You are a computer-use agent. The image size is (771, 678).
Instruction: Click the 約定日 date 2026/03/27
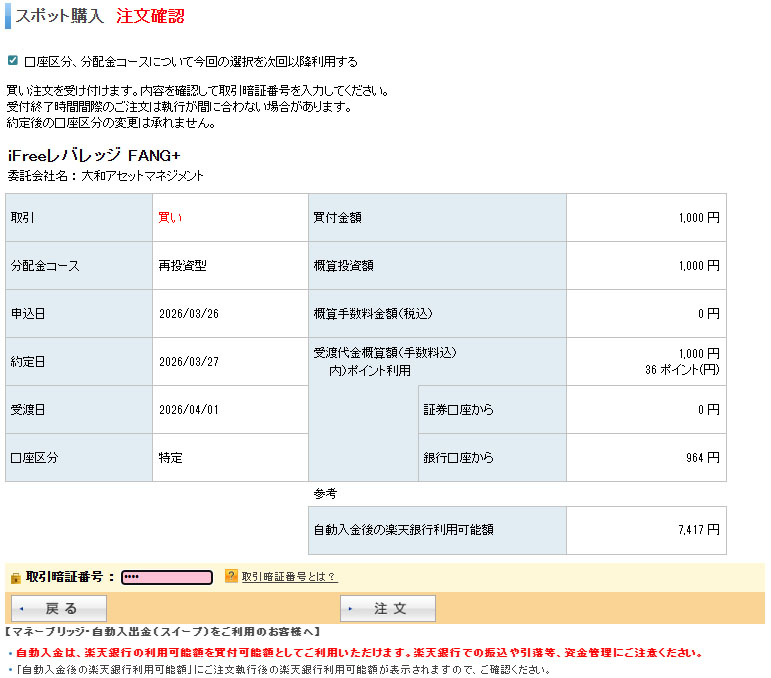coord(188,362)
